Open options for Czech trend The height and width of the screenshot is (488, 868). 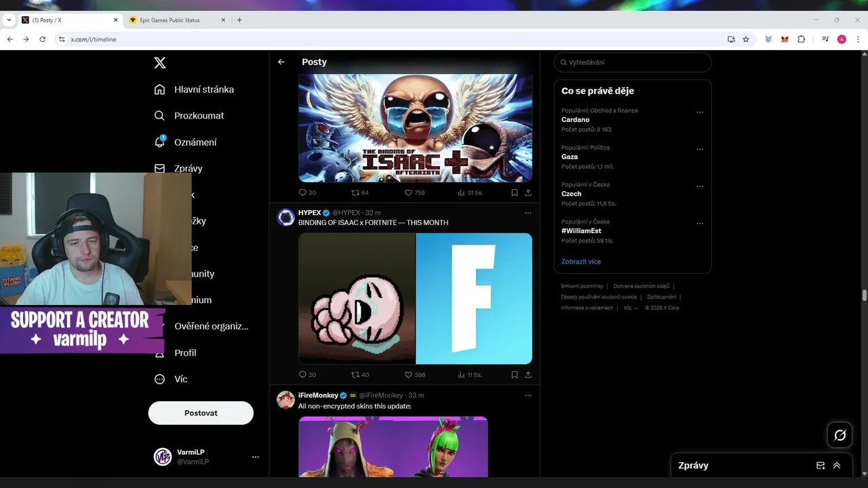(x=700, y=186)
